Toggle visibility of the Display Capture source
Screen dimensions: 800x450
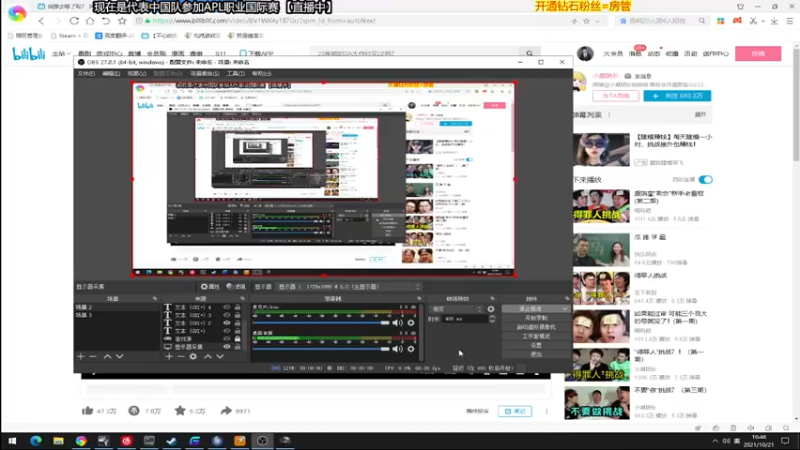(227, 346)
